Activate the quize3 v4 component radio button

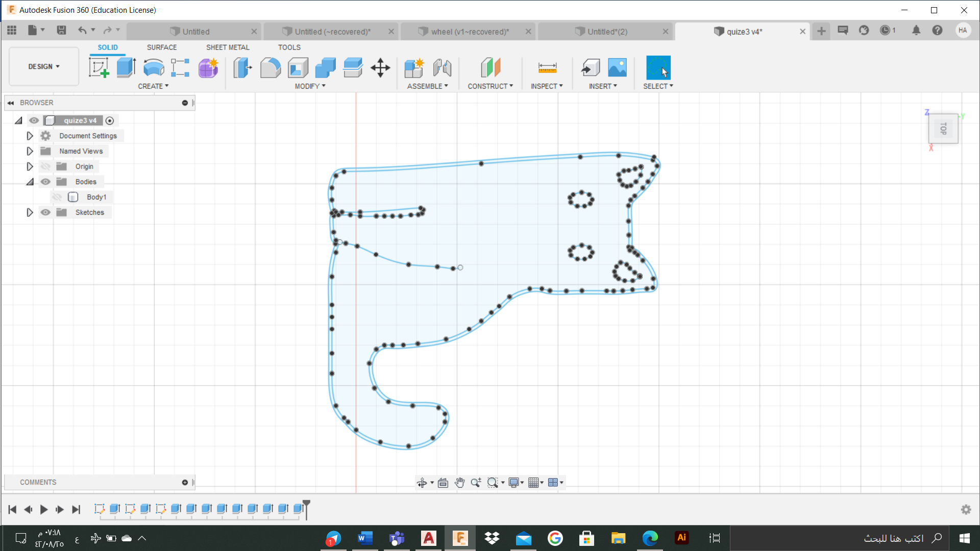coord(109,121)
